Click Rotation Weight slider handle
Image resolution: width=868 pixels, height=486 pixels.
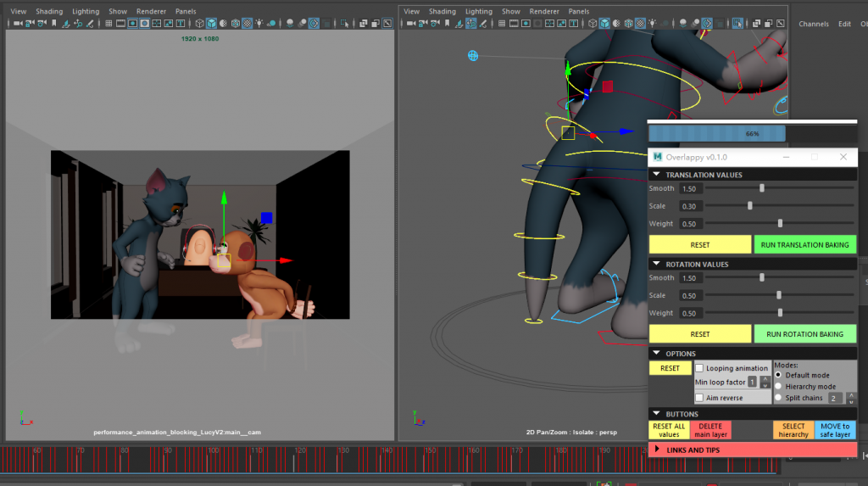click(780, 312)
